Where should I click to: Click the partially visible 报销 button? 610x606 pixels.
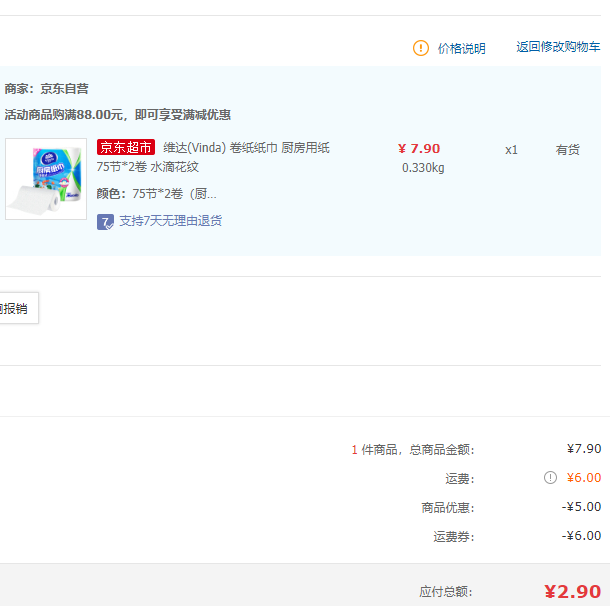pos(17,308)
